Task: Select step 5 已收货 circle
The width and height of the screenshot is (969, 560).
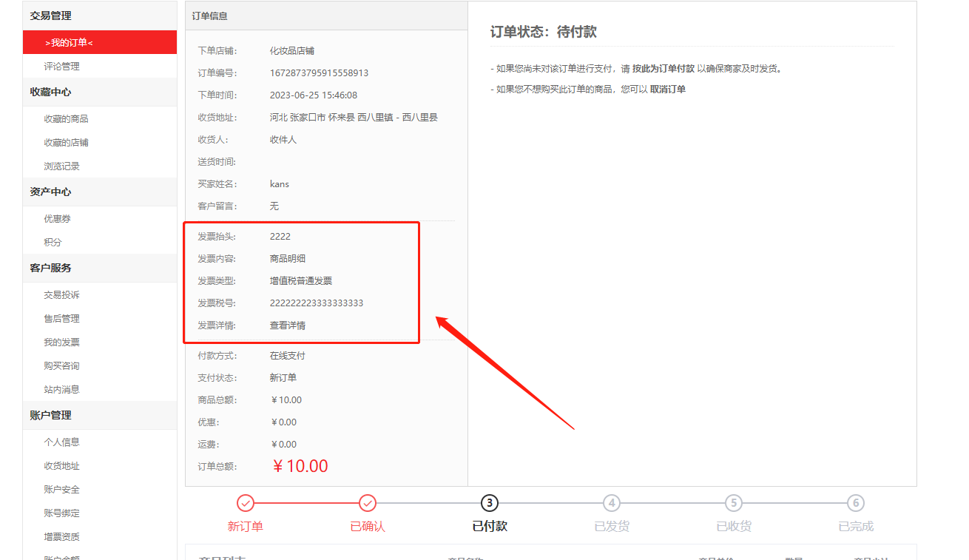Action: tap(734, 503)
